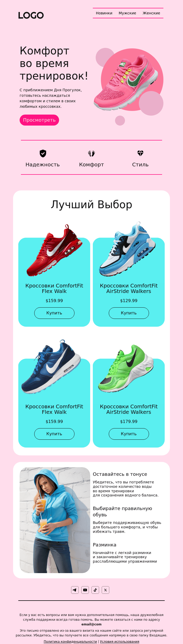Screen dimensions: 183x644
Task: Click the pink Просмотреть button
Action: pos(39,120)
